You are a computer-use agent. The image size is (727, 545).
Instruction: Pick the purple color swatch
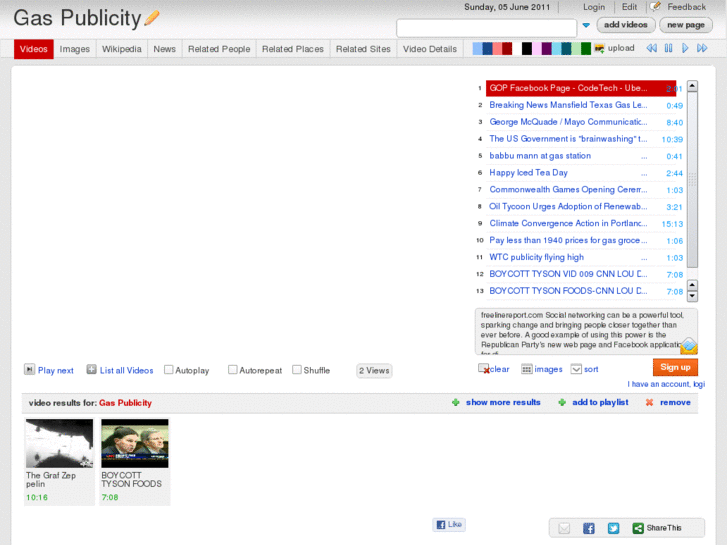click(x=547, y=48)
